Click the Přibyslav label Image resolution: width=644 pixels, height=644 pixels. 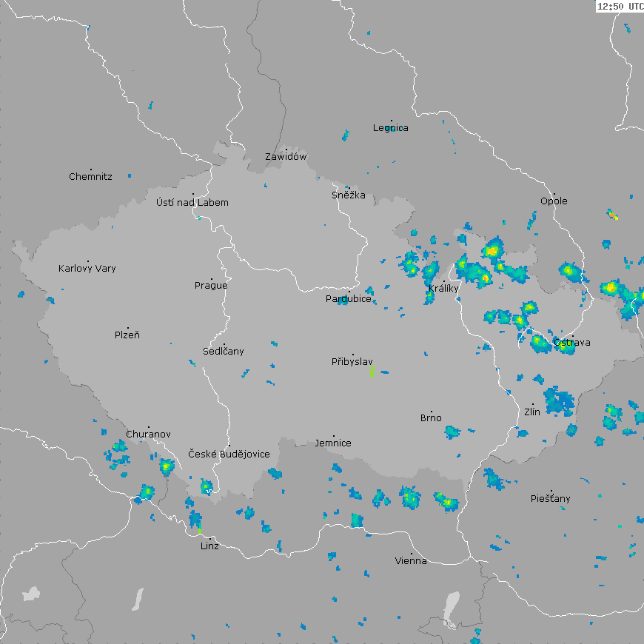352,362
